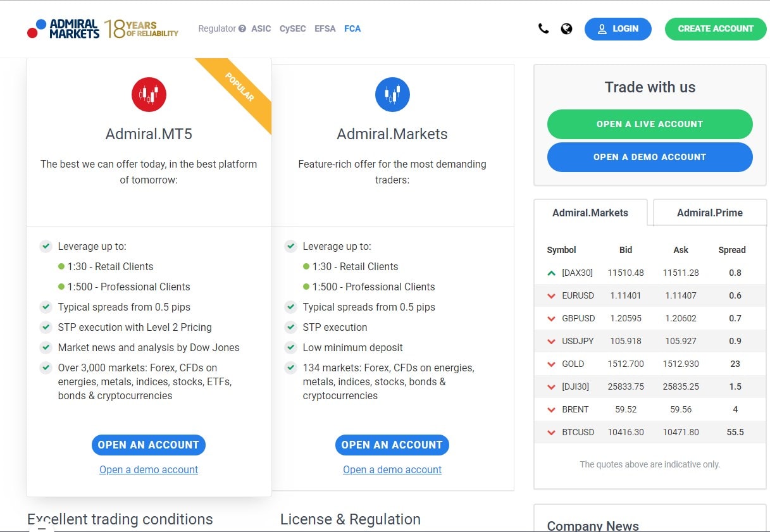Screen dimensions: 770x532
Task: Click the Ask column header
Action: pyautogui.click(x=681, y=250)
